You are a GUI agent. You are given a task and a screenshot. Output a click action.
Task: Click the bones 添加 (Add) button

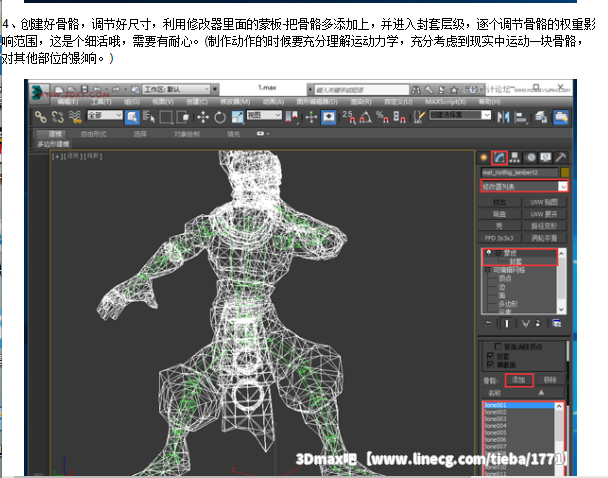coord(519,380)
